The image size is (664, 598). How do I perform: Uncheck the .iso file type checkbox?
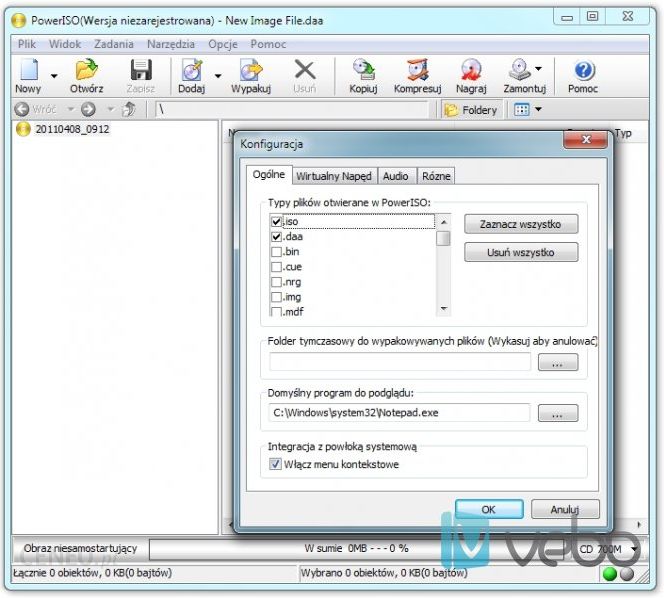277,221
